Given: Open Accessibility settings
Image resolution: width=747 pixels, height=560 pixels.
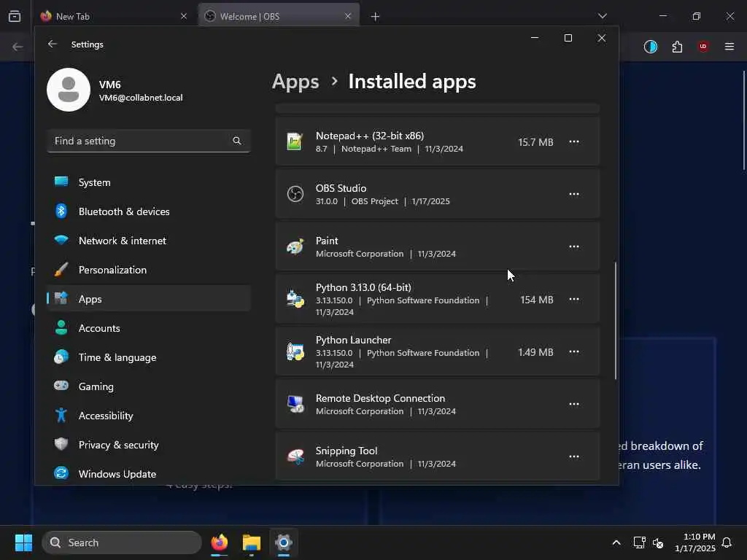Looking at the screenshot, I should point(148,415).
